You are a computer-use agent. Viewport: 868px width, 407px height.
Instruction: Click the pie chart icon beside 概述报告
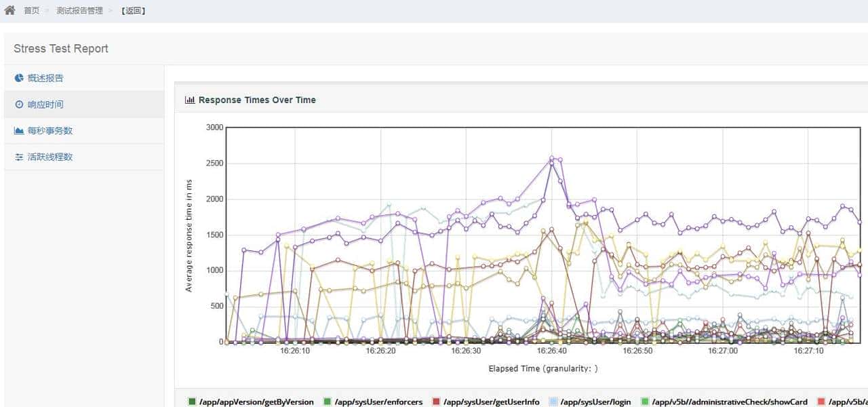point(19,78)
